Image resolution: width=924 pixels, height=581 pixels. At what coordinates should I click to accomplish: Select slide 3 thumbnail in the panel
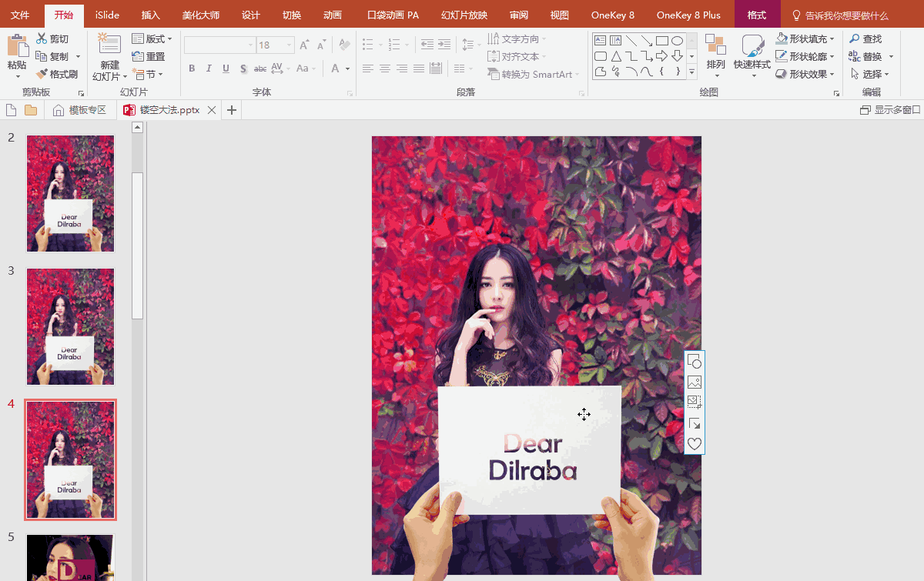pos(70,326)
